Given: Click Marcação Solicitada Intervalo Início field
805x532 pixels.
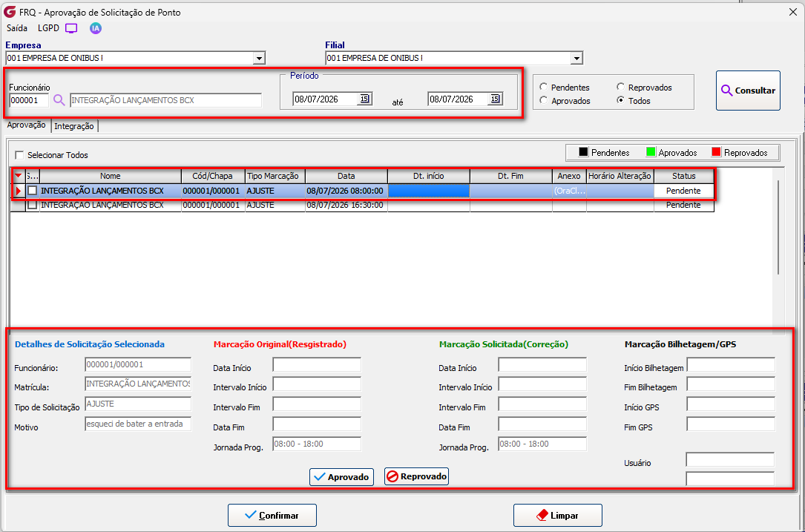Looking at the screenshot, I should point(542,384).
